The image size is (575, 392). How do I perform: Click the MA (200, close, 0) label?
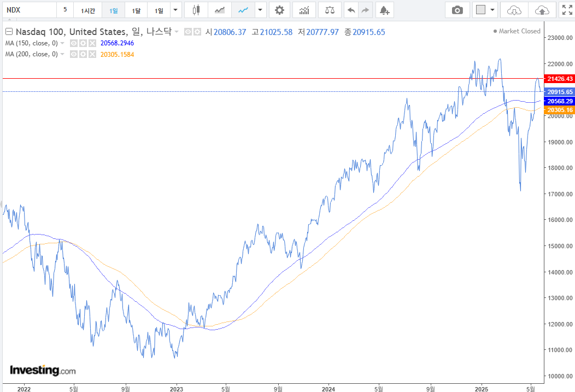32,54
